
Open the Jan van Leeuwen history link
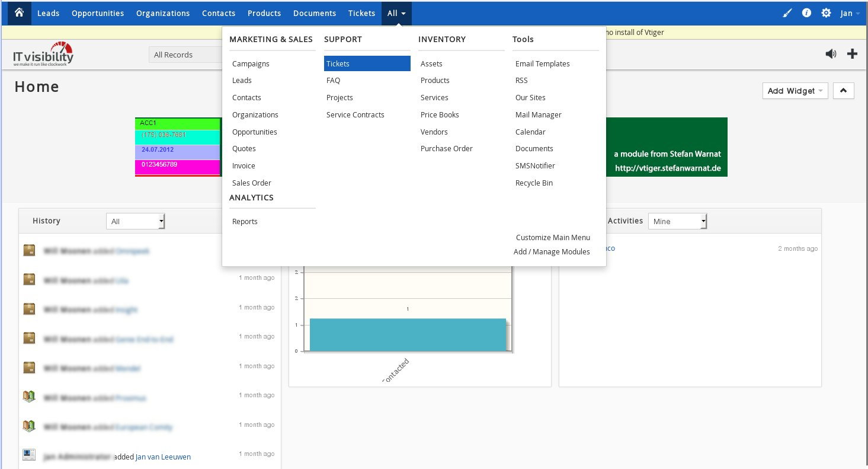(x=163, y=457)
